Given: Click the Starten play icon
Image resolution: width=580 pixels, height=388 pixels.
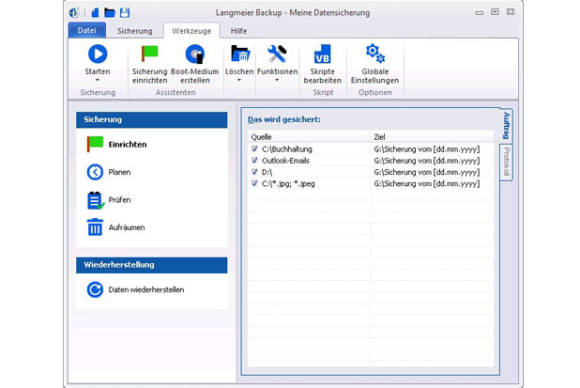Looking at the screenshot, I should pos(98,54).
